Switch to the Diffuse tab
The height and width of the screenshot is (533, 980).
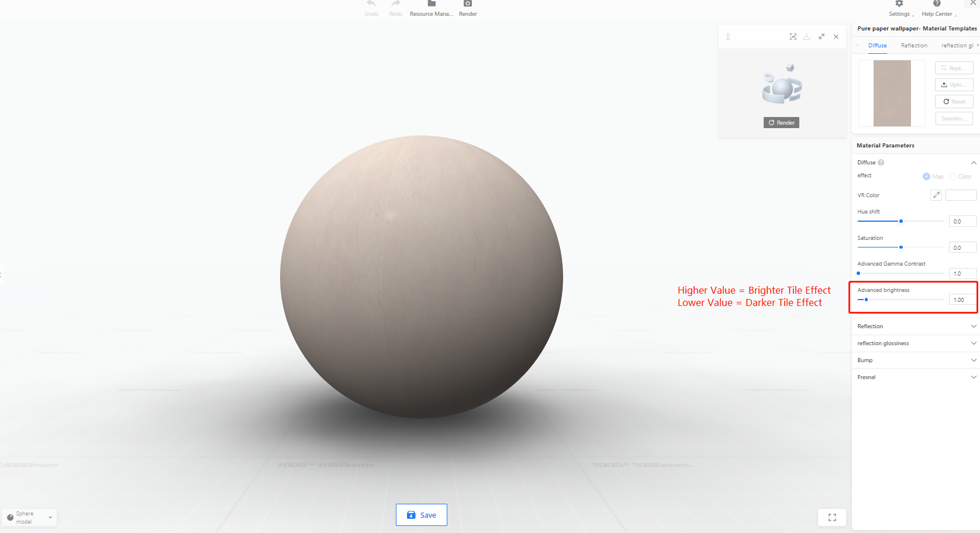pos(877,46)
